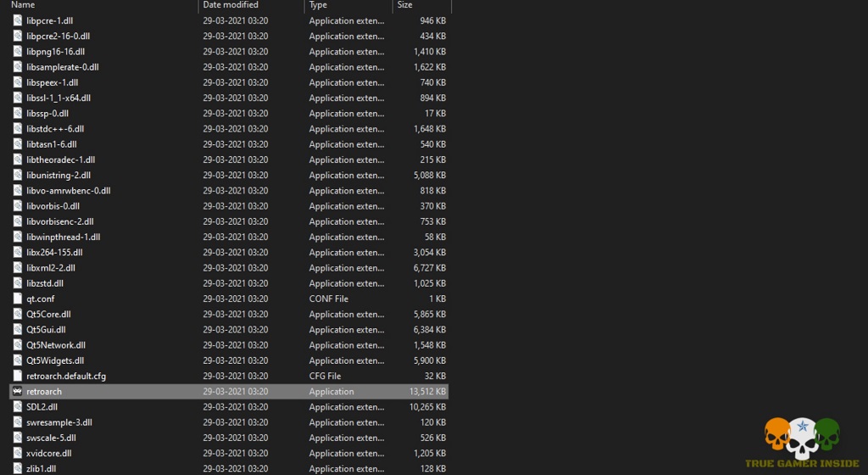Image resolution: width=868 pixels, height=475 pixels.
Task: Click the Qt5Network.dll file entry
Action: (x=56, y=345)
